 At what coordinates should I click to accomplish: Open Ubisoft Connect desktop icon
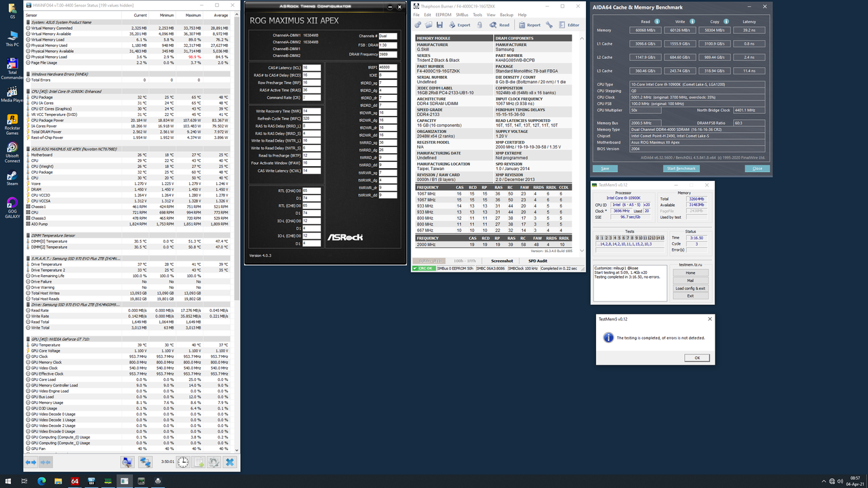pyautogui.click(x=12, y=152)
